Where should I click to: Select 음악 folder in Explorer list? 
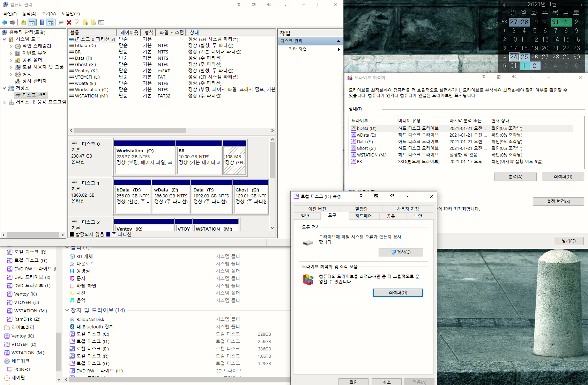coord(81,300)
